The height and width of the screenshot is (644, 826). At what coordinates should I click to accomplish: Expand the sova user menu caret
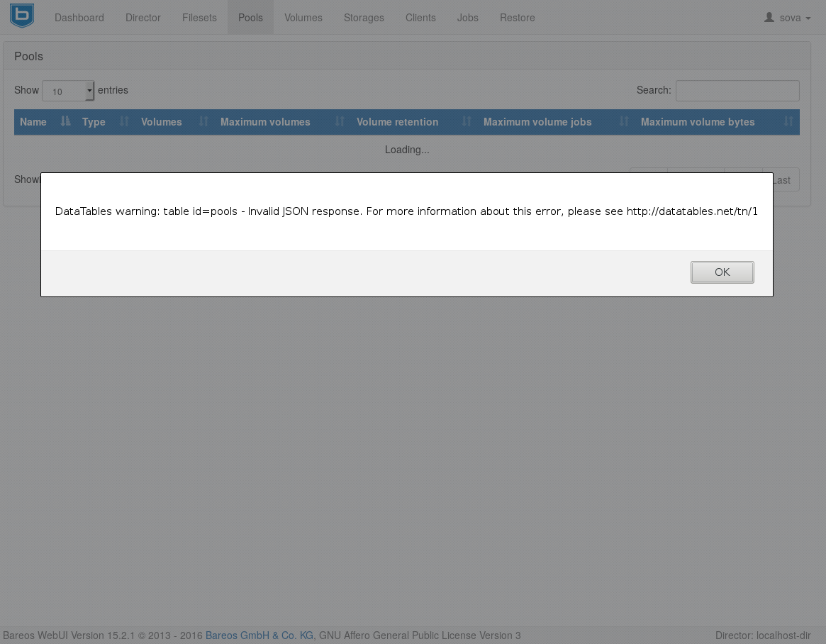click(x=808, y=18)
